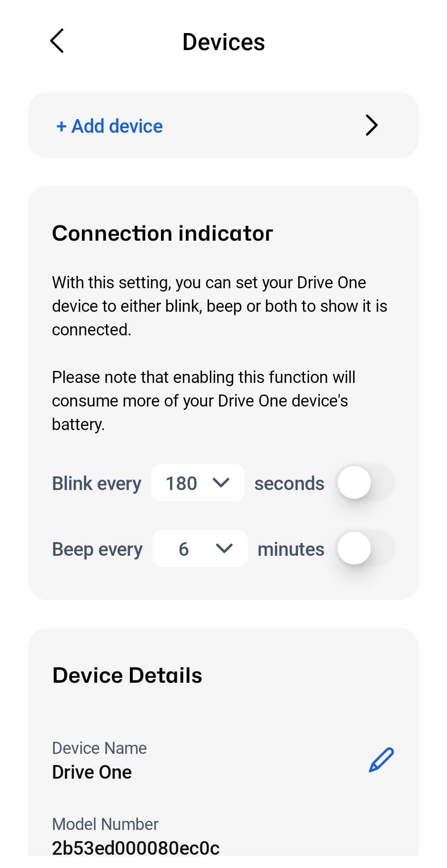Tap the "Devices" page title

coord(223,42)
